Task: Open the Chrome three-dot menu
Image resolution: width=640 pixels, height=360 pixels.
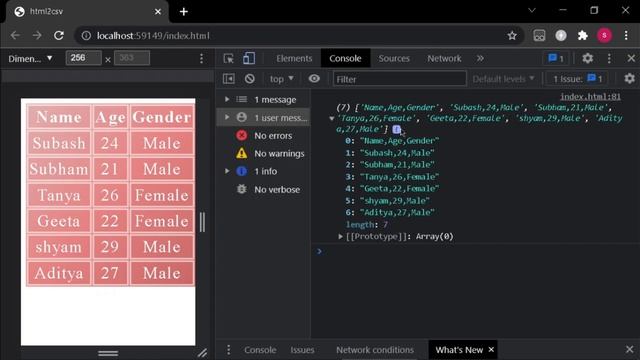Action: coord(626,36)
